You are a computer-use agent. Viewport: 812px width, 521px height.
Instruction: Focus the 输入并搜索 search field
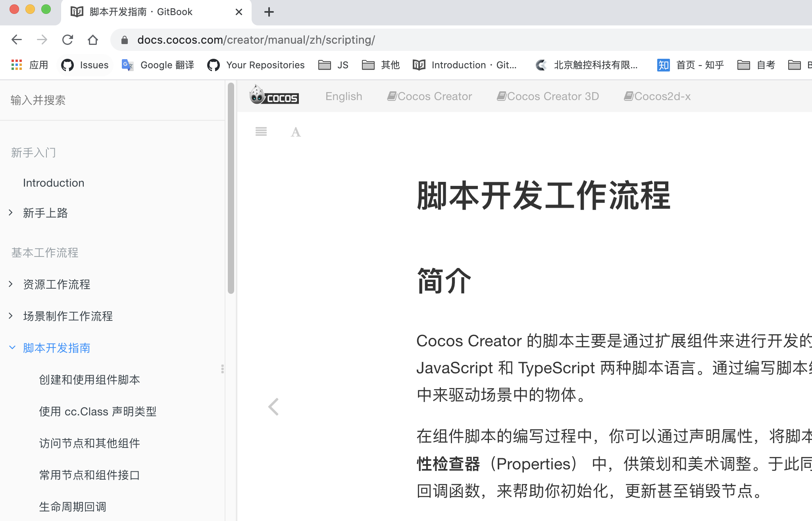[x=111, y=100]
